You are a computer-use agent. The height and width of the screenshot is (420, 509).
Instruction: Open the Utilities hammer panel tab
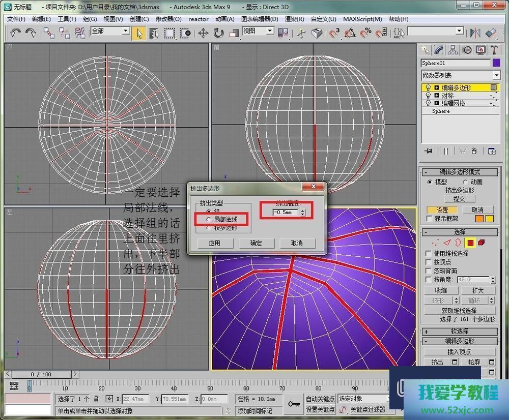[x=494, y=50]
